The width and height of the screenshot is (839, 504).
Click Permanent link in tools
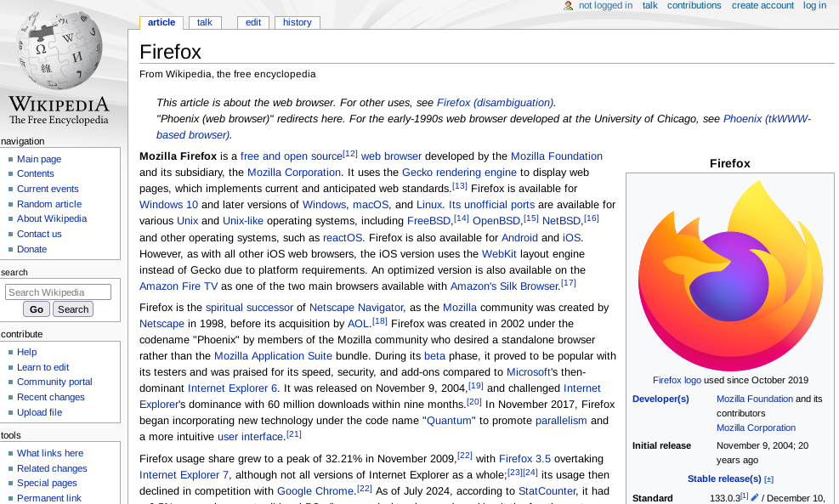49,498
